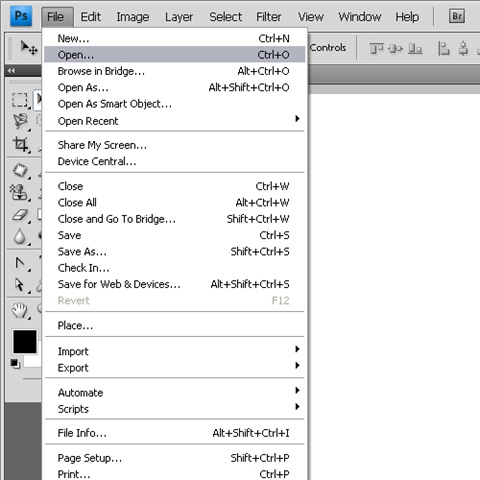This screenshot has width=480, height=480.
Task: Choose New... from File menu
Action: pos(175,39)
